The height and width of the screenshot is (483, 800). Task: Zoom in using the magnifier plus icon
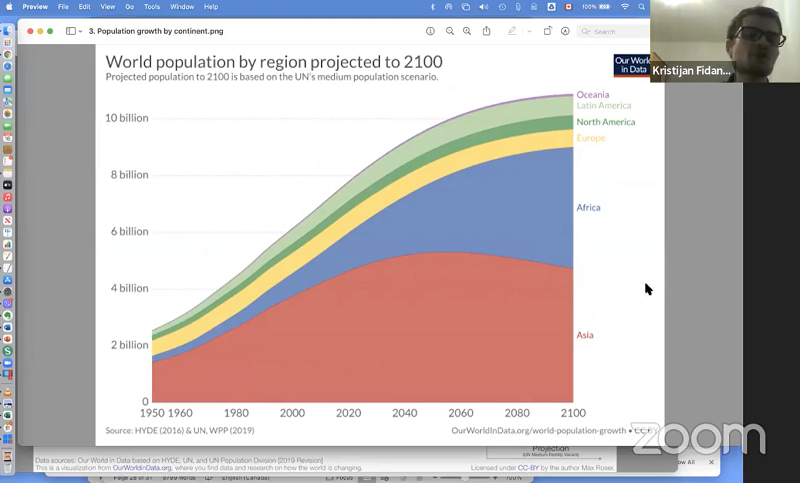click(467, 31)
